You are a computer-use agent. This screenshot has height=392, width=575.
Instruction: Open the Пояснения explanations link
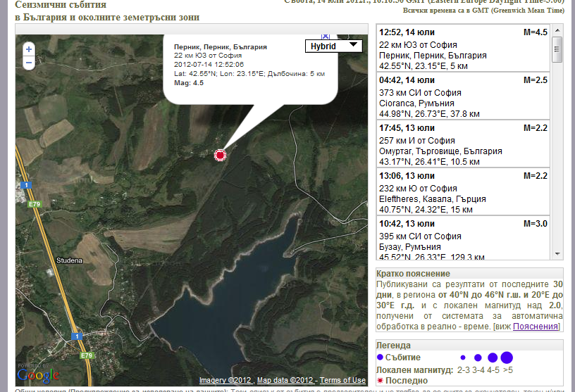(x=536, y=326)
